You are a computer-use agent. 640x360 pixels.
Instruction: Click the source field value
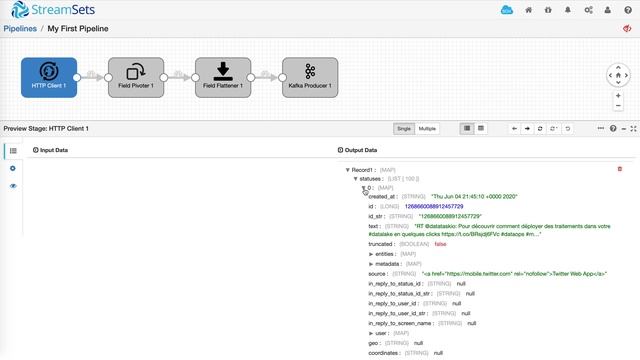[x=514, y=274]
